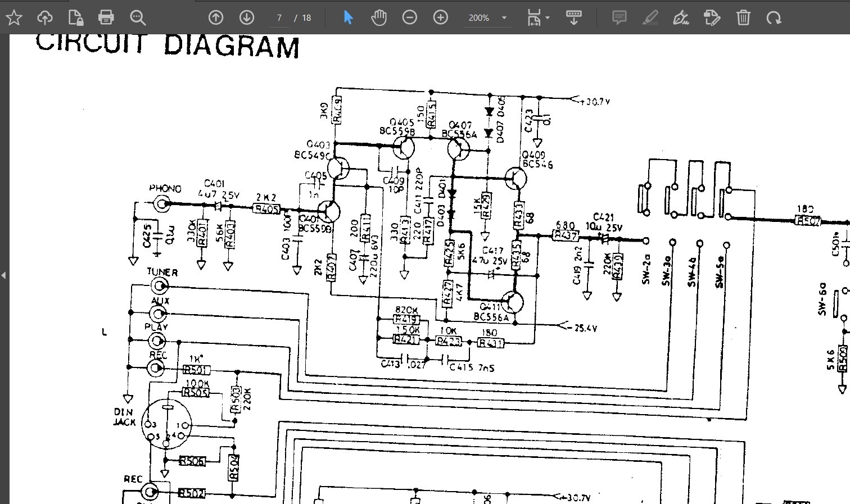
Task: Click the TUNER input label
Action: (x=162, y=273)
